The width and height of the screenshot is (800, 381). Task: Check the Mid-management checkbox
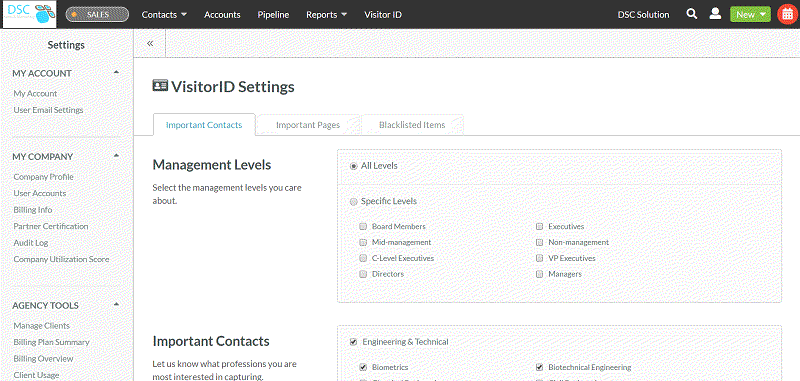363,242
